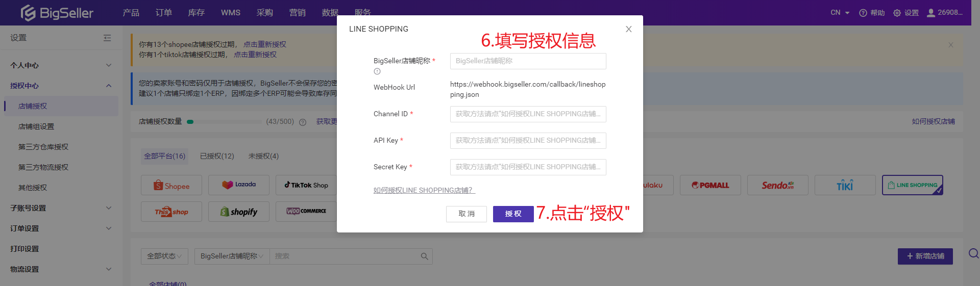Open BigSeller店铺昵称 search type dropdown

pyautogui.click(x=232, y=256)
